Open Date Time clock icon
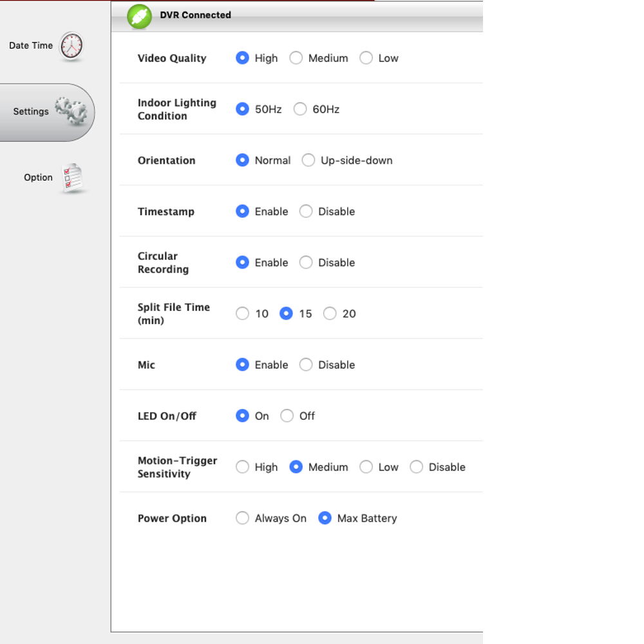Viewport: 644px width, 644px height. (71, 46)
